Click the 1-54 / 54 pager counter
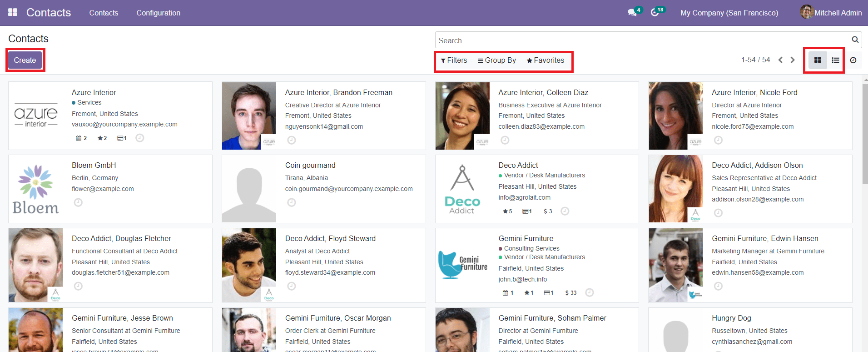The height and width of the screenshot is (352, 868). click(755, 60)
